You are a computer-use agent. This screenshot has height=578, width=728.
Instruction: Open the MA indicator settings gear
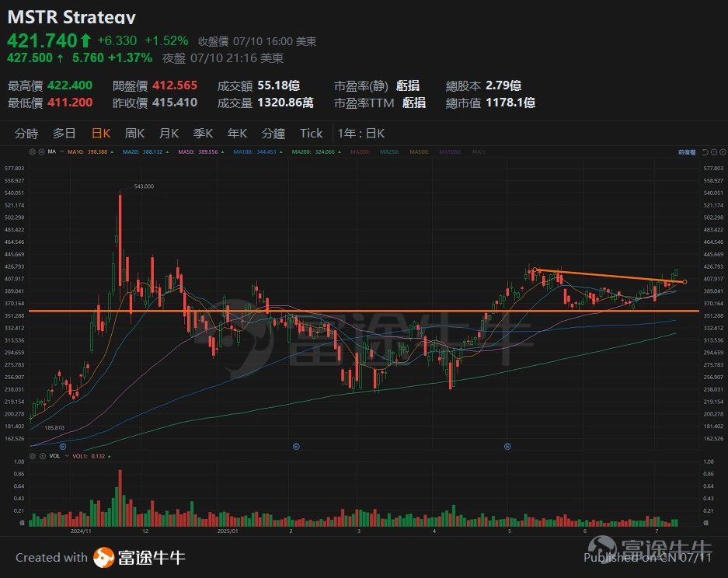(31, 152)
